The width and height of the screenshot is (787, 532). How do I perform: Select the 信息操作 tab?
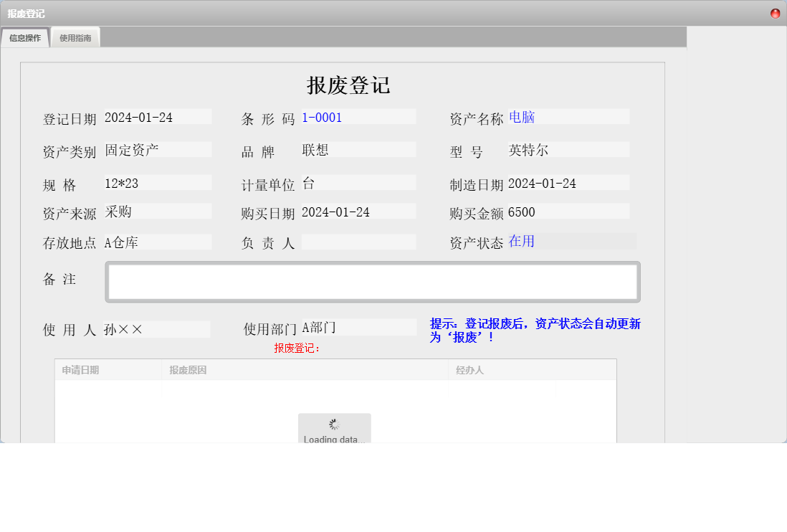click(x=25, y=37)
